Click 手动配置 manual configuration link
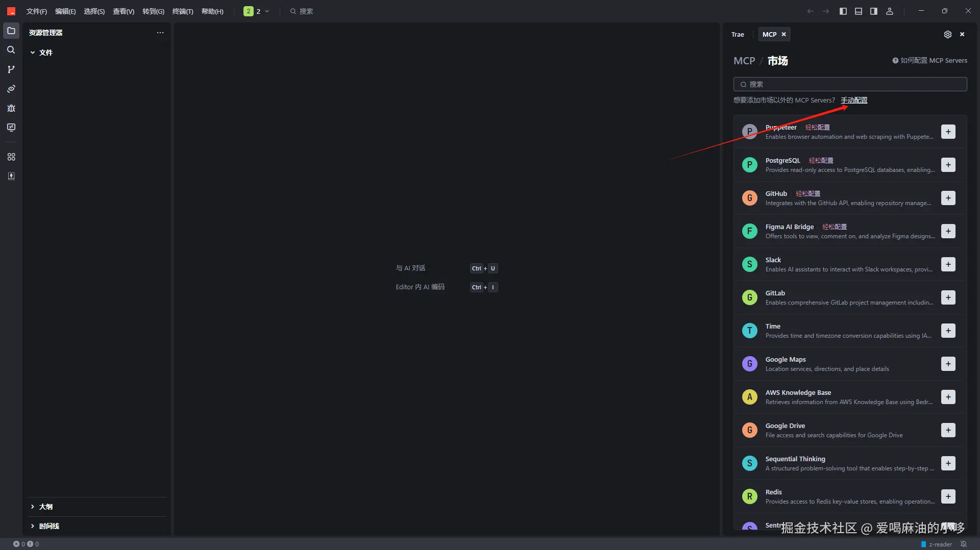980x550 pixels. coord(854,100)
